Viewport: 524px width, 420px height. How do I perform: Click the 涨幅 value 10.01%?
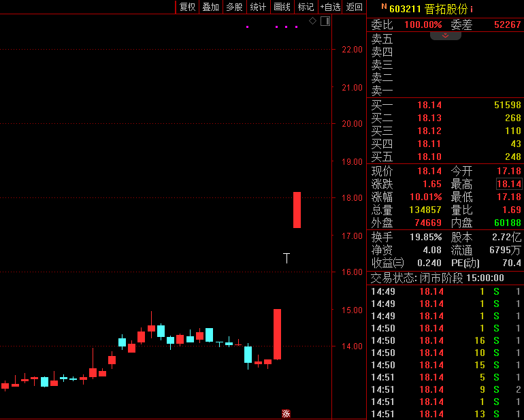click(x=426, y=197)
